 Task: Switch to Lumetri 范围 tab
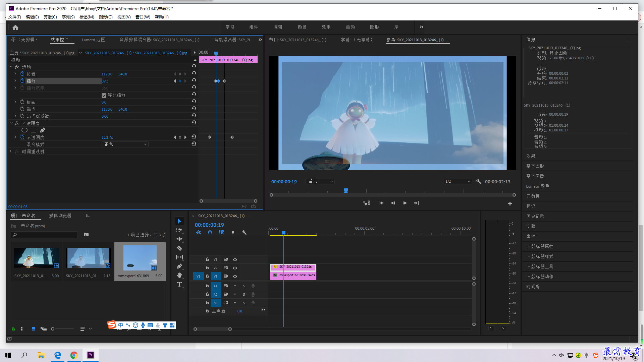coord(94,40)
